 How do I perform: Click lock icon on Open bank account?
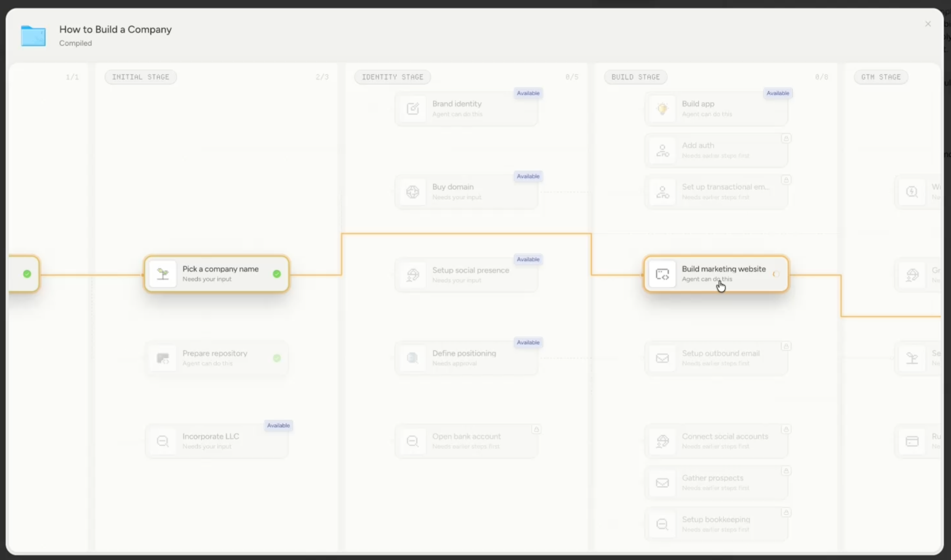pos(536,430)
